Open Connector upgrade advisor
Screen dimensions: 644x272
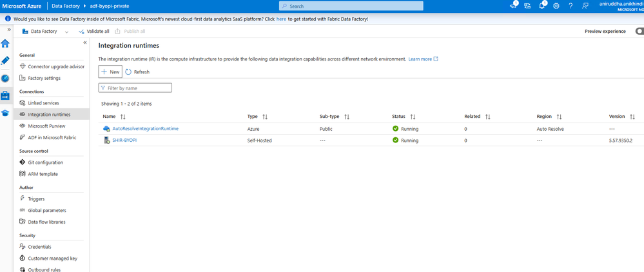tap(52, 66)
